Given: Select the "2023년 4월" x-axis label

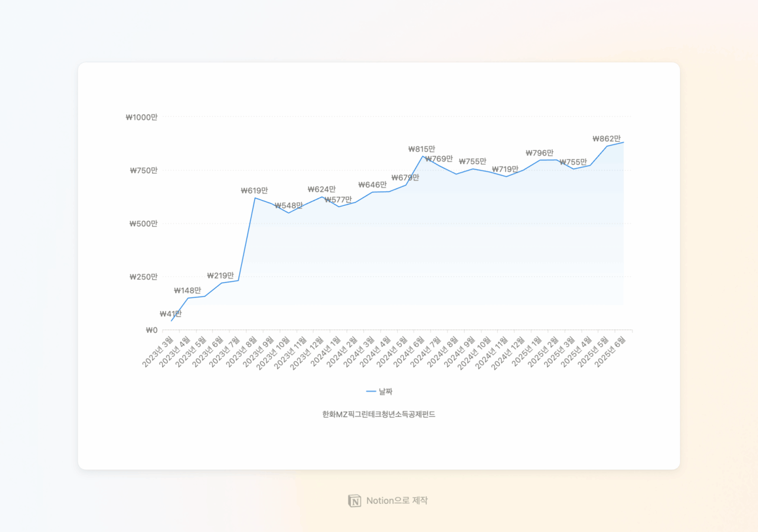Looking at the screenshot, I should pyautogui.click(x=174, y=352).
